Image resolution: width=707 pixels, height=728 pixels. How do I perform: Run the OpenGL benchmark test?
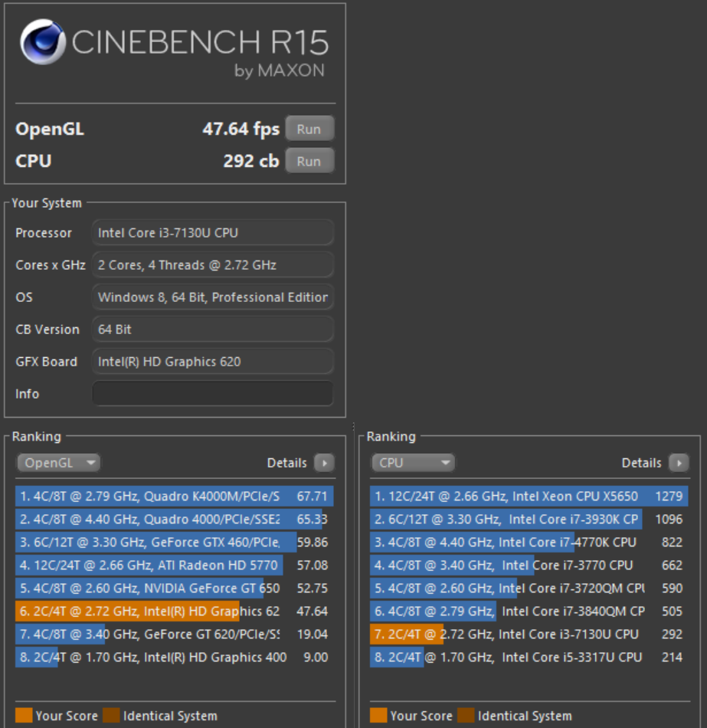(309, 129)
